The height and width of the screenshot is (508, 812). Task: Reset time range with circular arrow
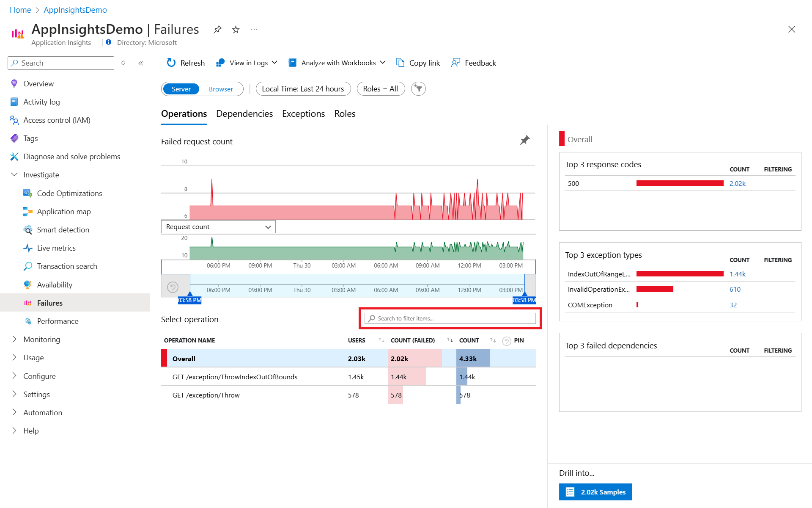point(173,287)
